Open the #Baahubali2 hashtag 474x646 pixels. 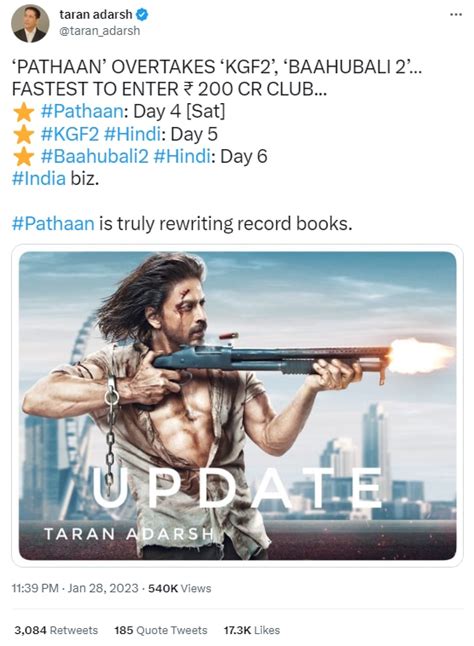point(94,157)
